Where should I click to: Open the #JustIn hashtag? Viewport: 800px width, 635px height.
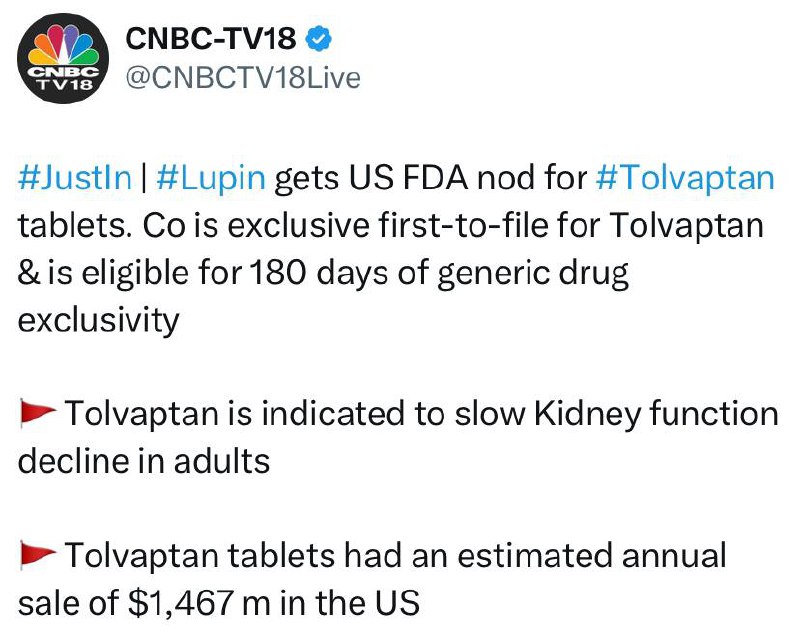[x=75, y=177]
